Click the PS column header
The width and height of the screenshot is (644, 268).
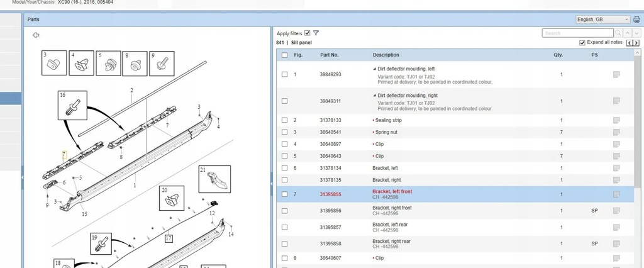tap(594, 55)
